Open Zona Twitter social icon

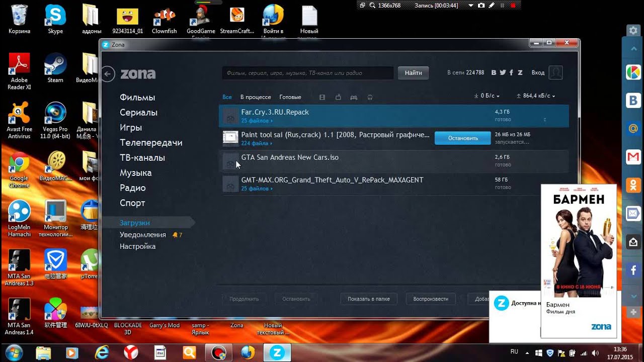(x=503, y=72)
